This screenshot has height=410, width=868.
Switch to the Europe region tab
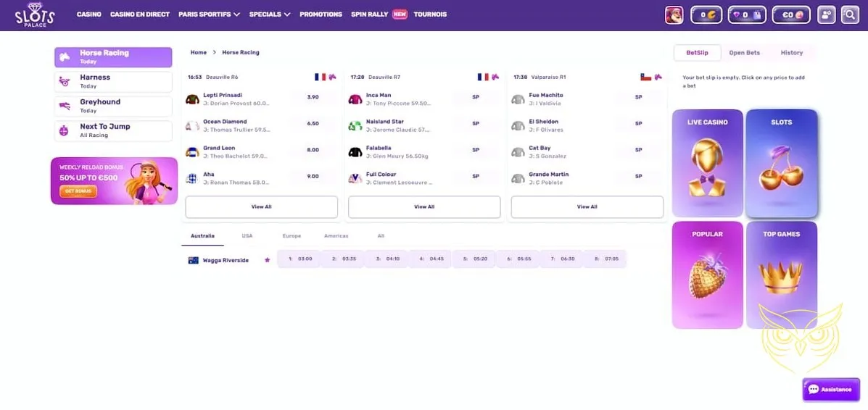coord(292,236)
